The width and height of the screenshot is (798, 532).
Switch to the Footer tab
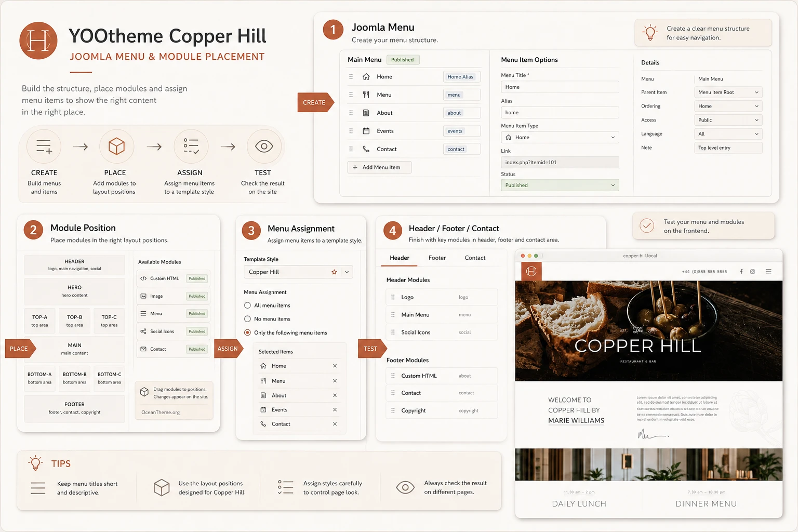click(x=437, y=258)
